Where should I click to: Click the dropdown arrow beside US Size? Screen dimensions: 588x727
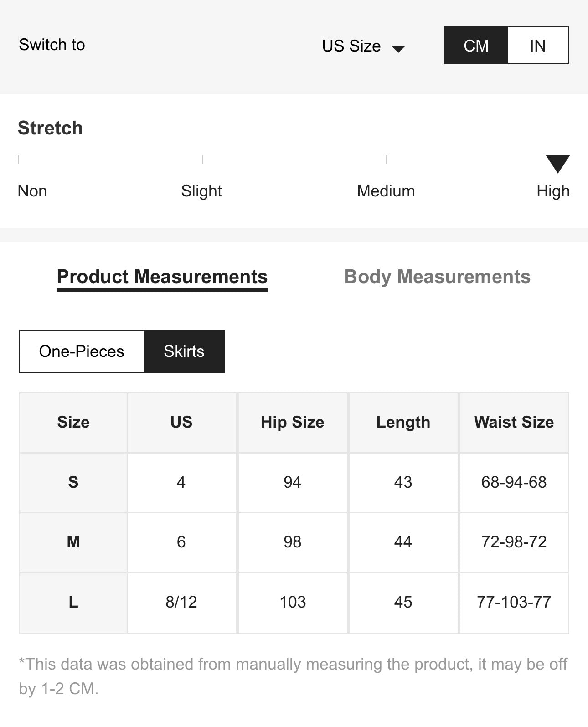(398, 49)
